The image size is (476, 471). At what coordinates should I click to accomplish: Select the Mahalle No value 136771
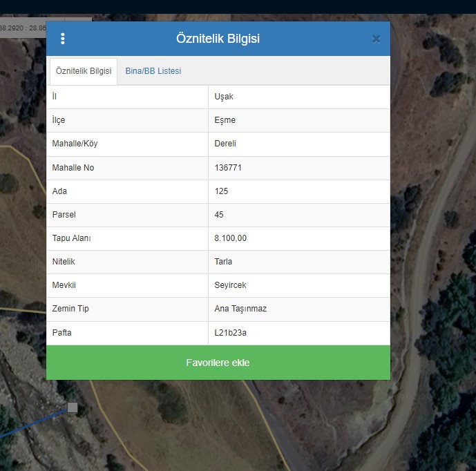point(228,168)
